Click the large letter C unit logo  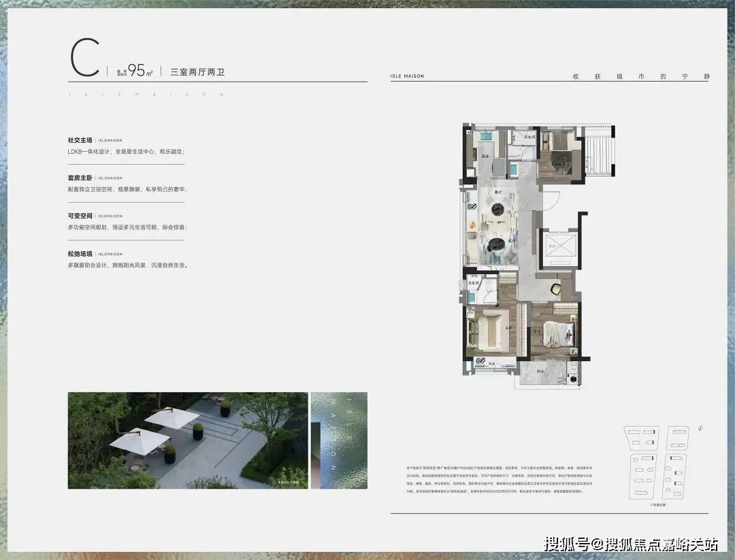click(x=85, y=58)
